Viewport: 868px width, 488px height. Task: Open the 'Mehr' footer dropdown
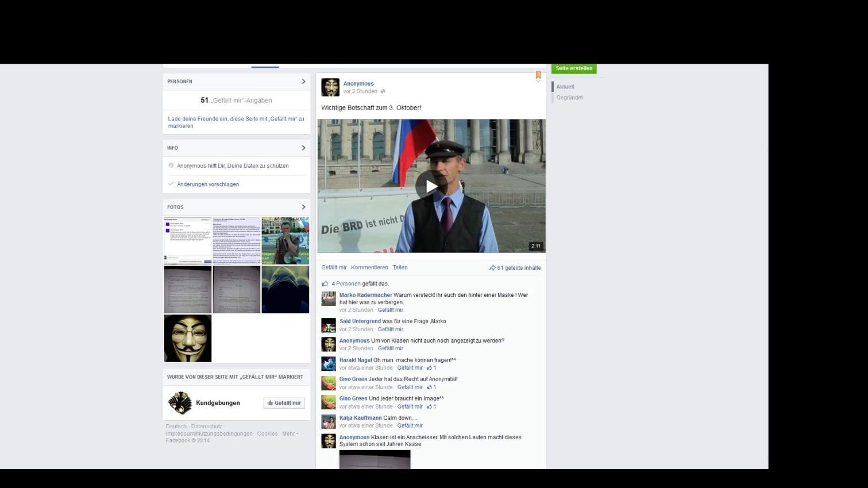[290, 433]
